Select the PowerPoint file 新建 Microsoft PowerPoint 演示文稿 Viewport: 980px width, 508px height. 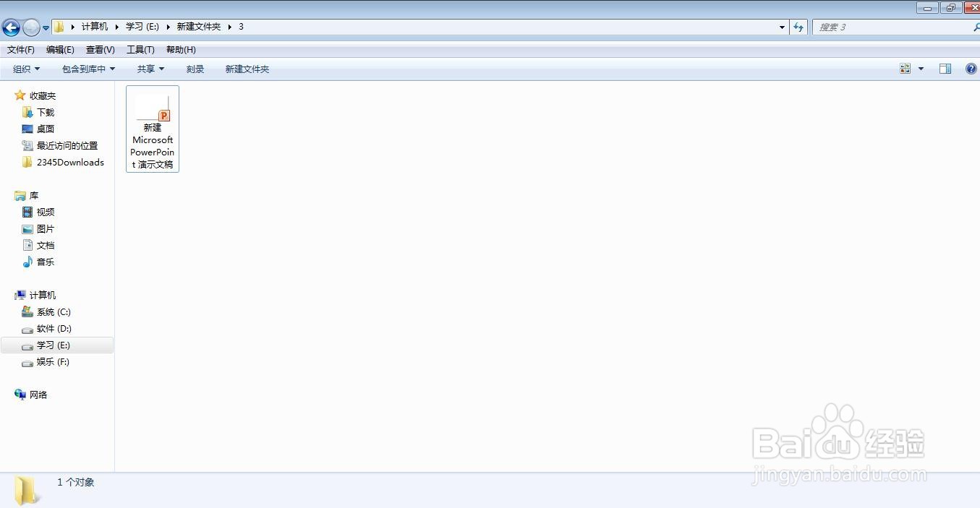point(153,129)
